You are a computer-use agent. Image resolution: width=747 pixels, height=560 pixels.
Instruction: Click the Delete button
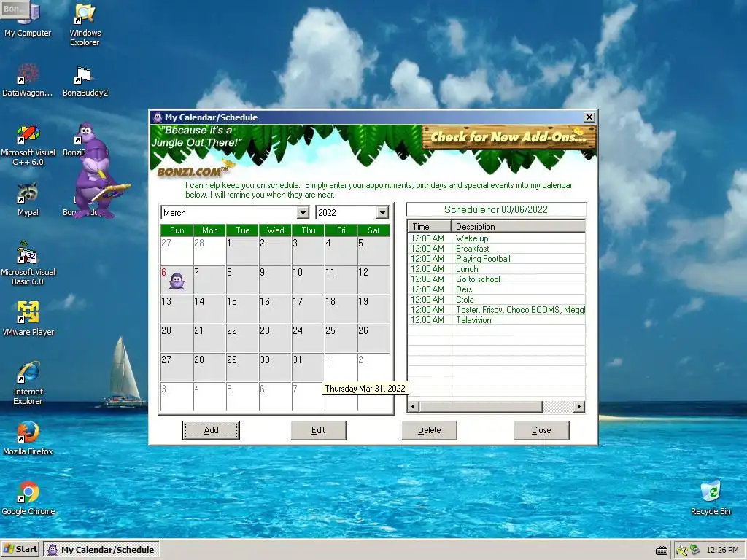(x=429, y=430)
